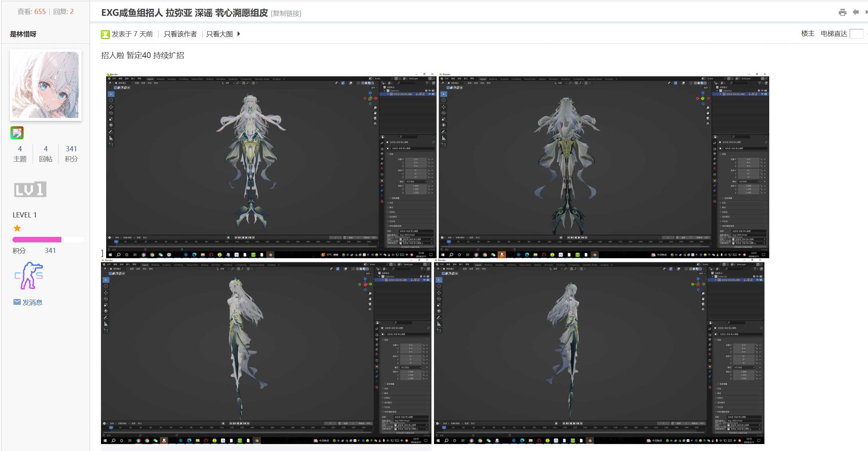The image size is (868, 451).
Task: Open the 341 积分 stat link
Action: pos(71,154)
